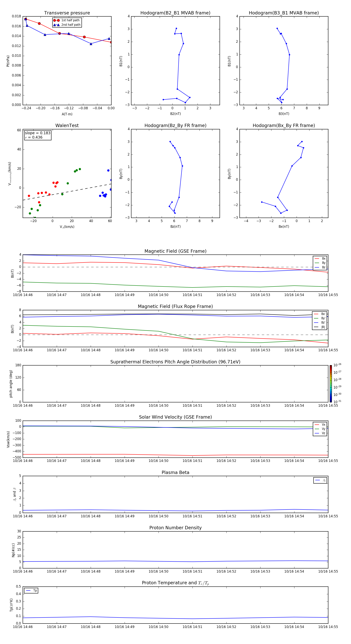Select the "1st half path" legend entry
Image resolution: width=351 pixels, height=644 pixels.
67,20
